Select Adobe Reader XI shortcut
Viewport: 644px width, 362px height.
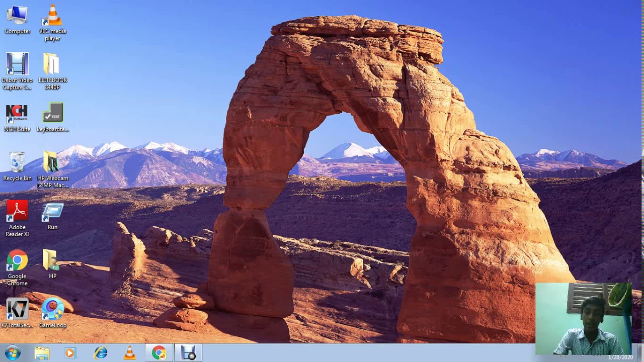click(x=17, y=219)
